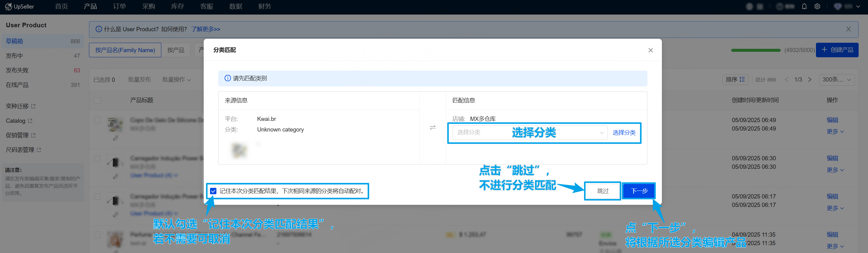This screenshot has height=253, width=868.
Task: Toggle the select-all checkbox beside 产品标题
Action: coord(97,100)
